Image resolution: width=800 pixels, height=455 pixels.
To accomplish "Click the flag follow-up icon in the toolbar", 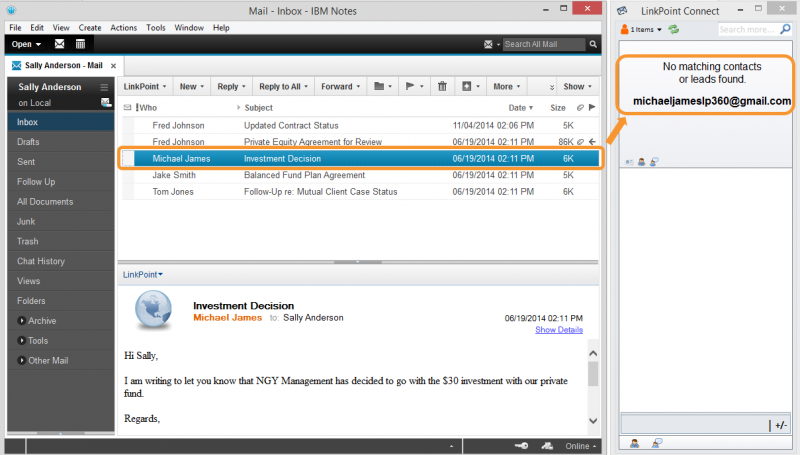I will pos(410,86).
